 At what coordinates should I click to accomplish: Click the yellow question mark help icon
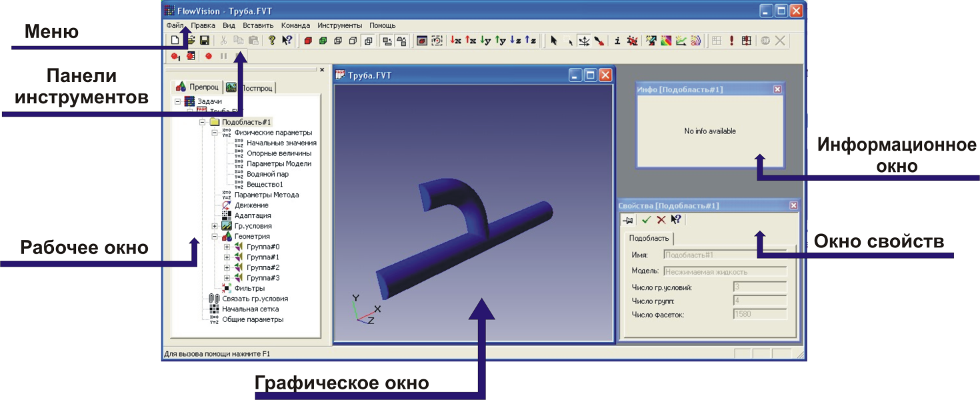272,41
